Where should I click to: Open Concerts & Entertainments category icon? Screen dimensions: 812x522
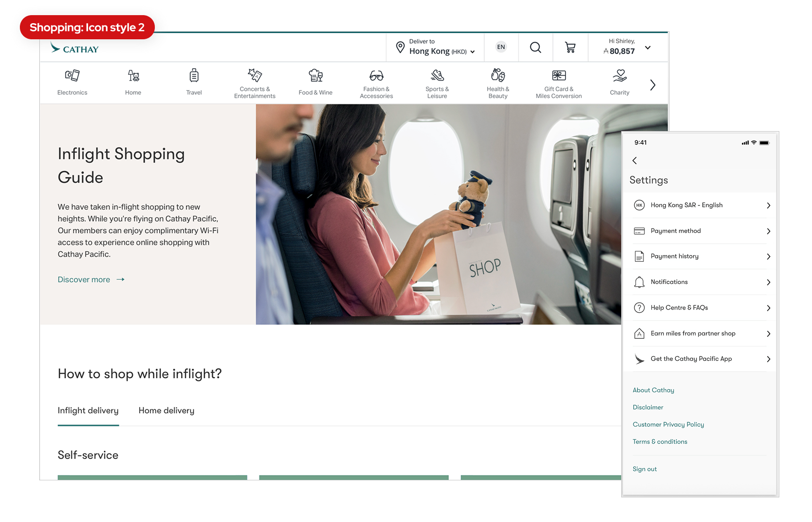click(255, 75)
